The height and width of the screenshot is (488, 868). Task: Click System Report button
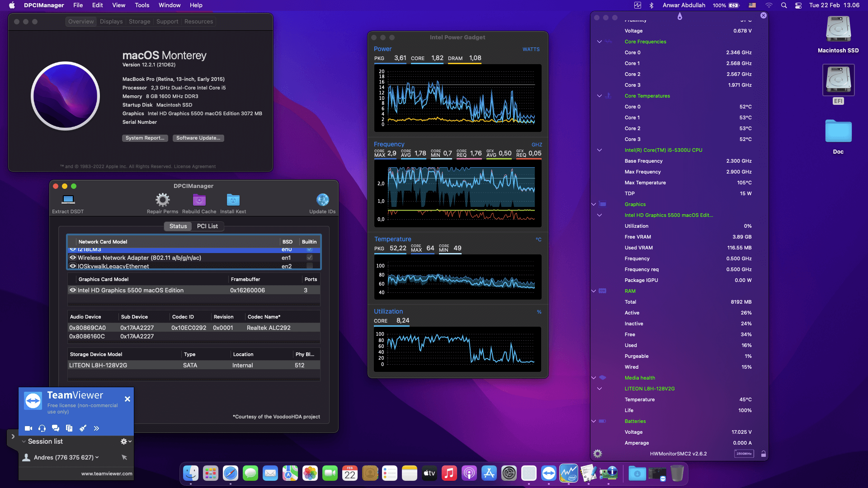coord(145,138)
